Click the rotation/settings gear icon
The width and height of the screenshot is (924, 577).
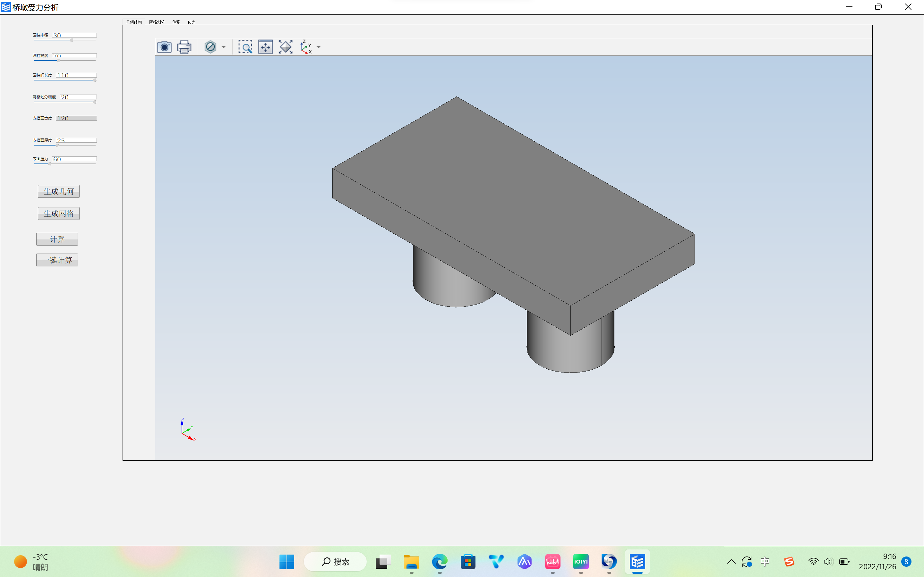pyautogui.click(x=210, y=46)
